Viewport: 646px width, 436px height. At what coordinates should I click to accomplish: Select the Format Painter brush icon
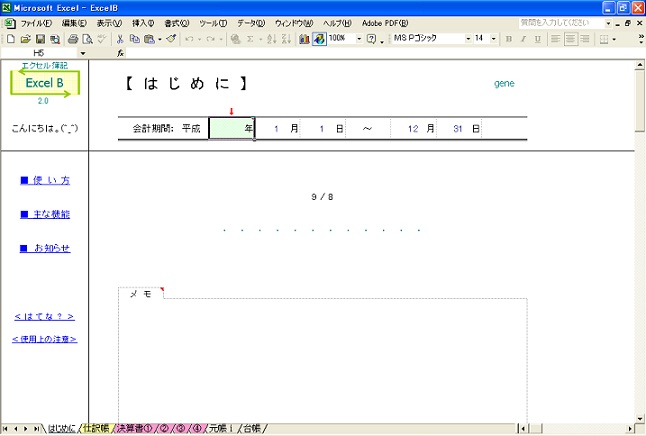tap(171, 39)
